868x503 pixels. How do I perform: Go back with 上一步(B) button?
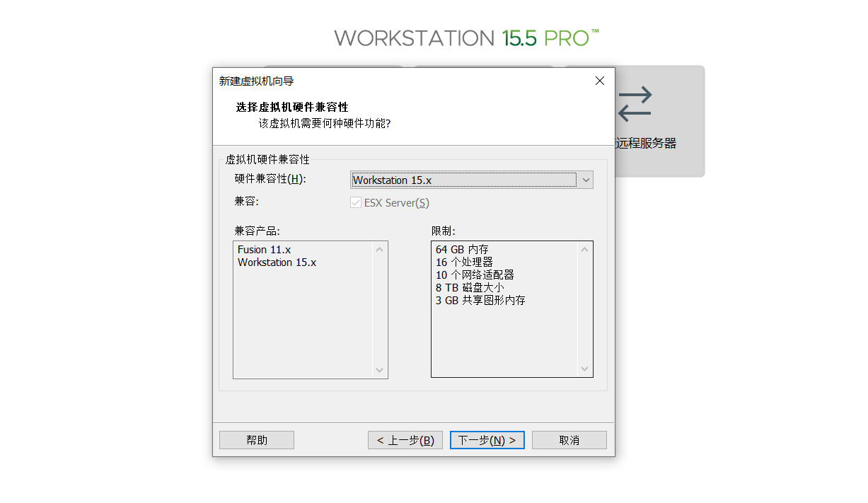(405, 440)
